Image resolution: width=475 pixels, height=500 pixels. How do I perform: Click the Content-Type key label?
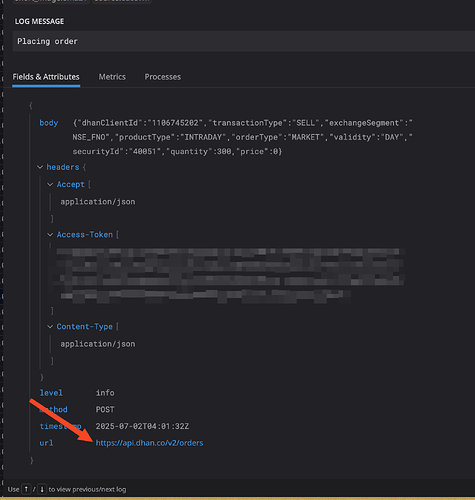85,327
